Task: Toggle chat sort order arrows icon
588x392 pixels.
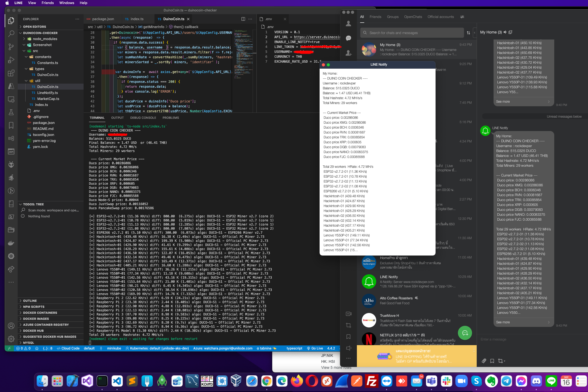Action: (468, 33)
